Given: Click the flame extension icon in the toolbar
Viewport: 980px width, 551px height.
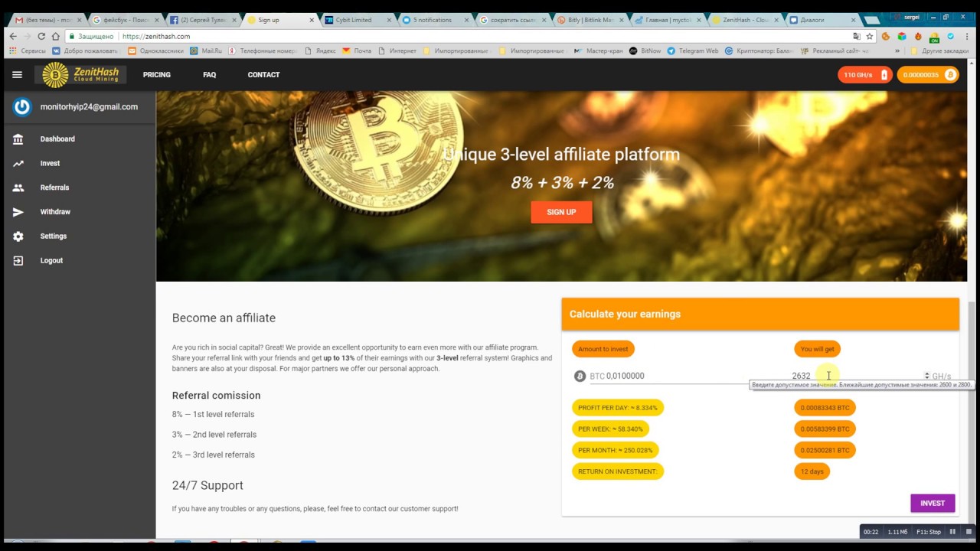Looking at the screenshot, I should [x=918, y=36].
